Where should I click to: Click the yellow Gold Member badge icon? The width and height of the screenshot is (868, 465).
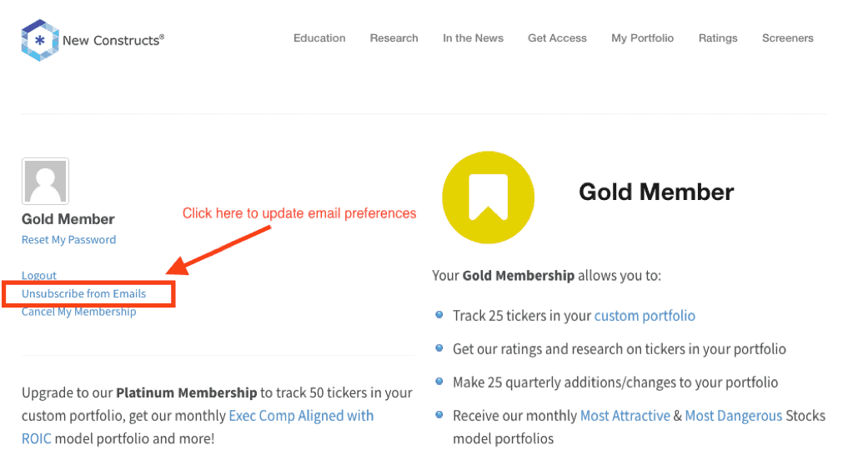(489, 197)
